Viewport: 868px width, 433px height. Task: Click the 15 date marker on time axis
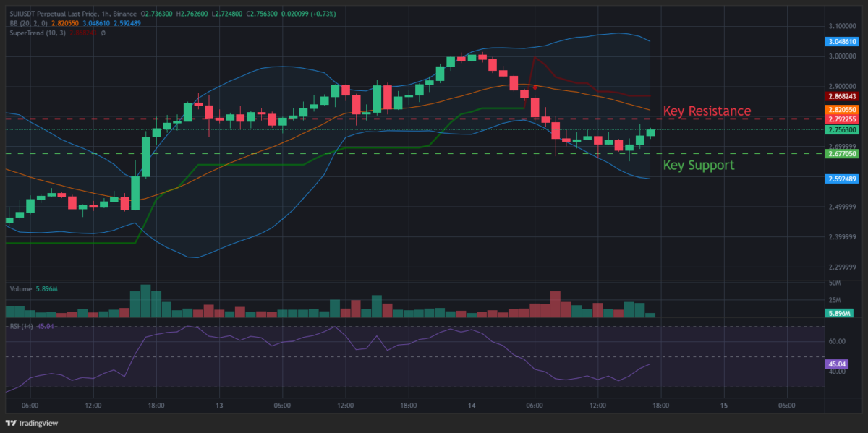coord(723,406)
